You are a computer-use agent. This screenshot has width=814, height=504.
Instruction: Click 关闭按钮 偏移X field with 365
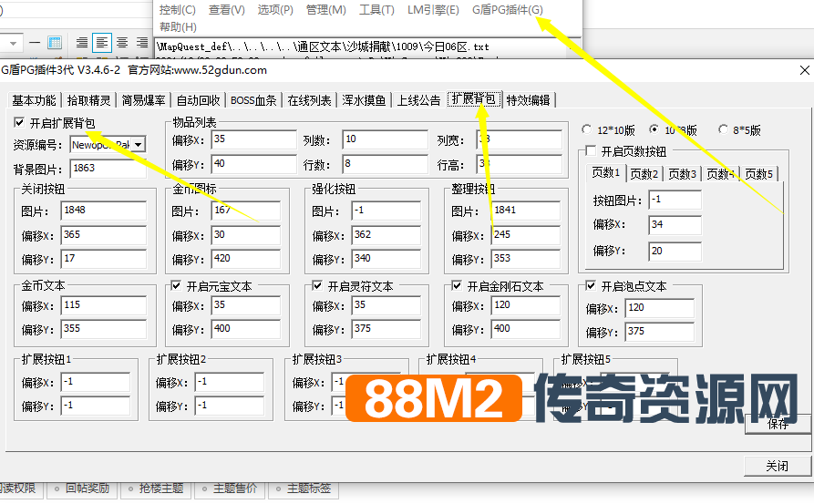104,234
